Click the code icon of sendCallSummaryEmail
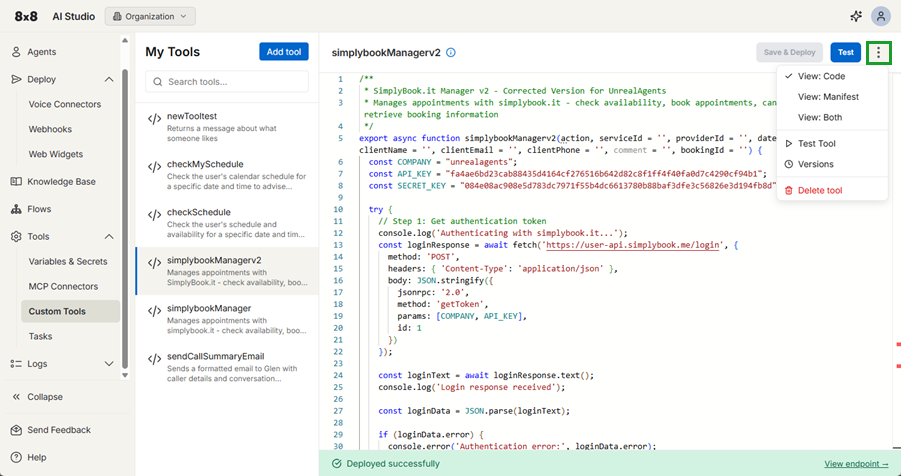The width and height of the screenshot is (901, 476). tap(154, 359)
